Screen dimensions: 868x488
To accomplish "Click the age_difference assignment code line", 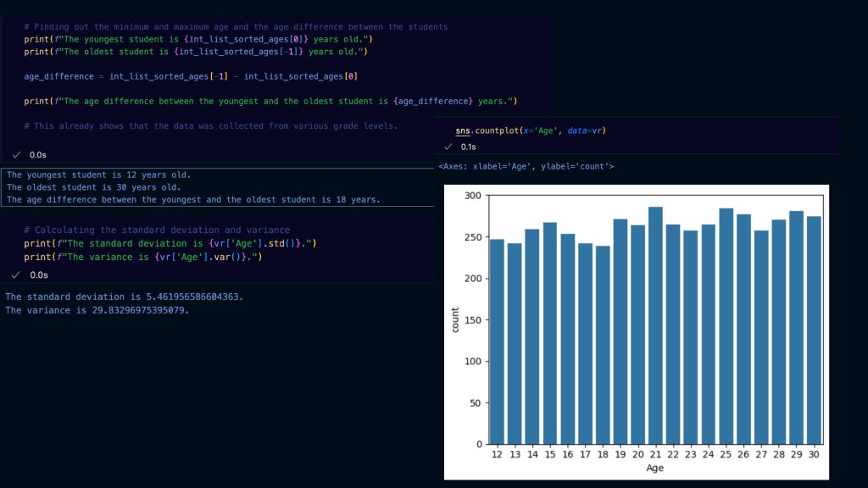I will [x=191, y=76].
